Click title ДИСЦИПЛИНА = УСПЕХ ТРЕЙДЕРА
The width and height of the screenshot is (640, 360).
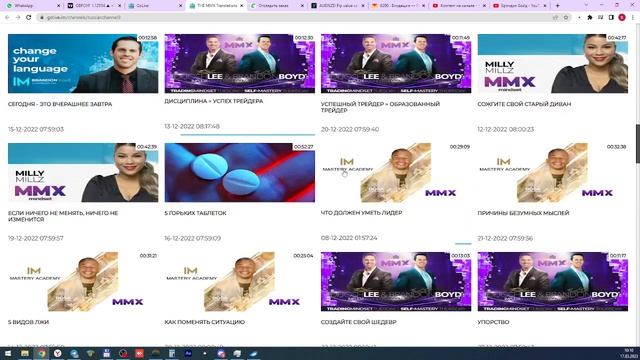pyautogui.click(x=214, y=101)
